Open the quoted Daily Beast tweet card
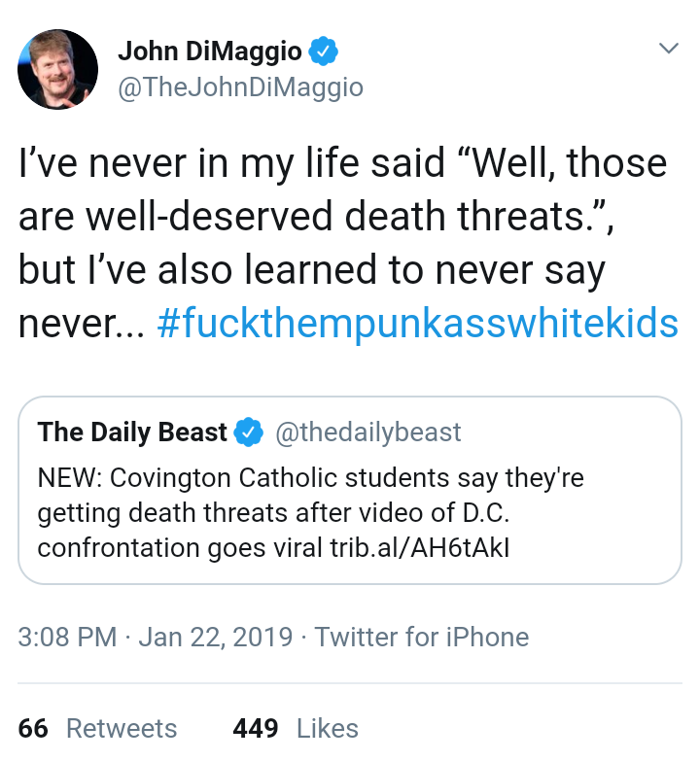 click(x=350, y=490)
